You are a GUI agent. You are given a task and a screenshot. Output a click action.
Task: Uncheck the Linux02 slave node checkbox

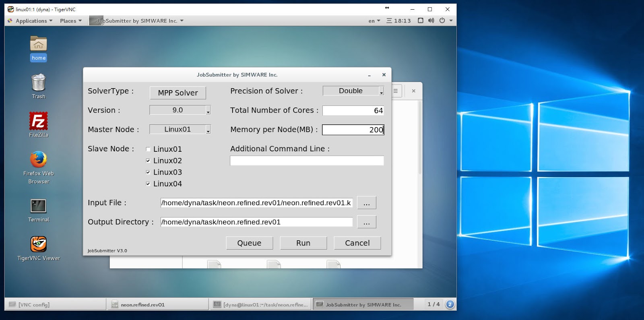(x=148, y=161)
